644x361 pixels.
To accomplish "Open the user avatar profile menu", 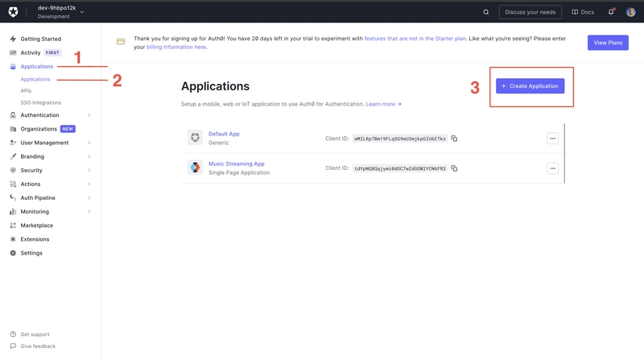I will (631, 12).
